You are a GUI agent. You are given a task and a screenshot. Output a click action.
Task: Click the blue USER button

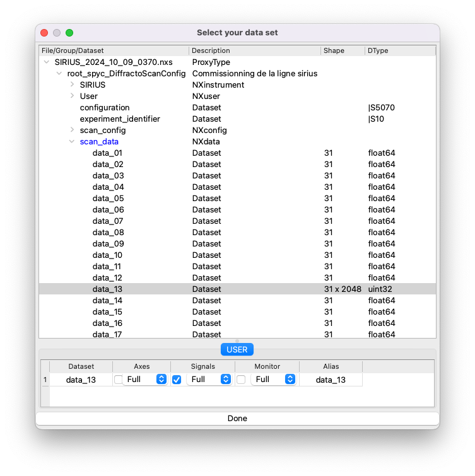[x=237, y=350]
